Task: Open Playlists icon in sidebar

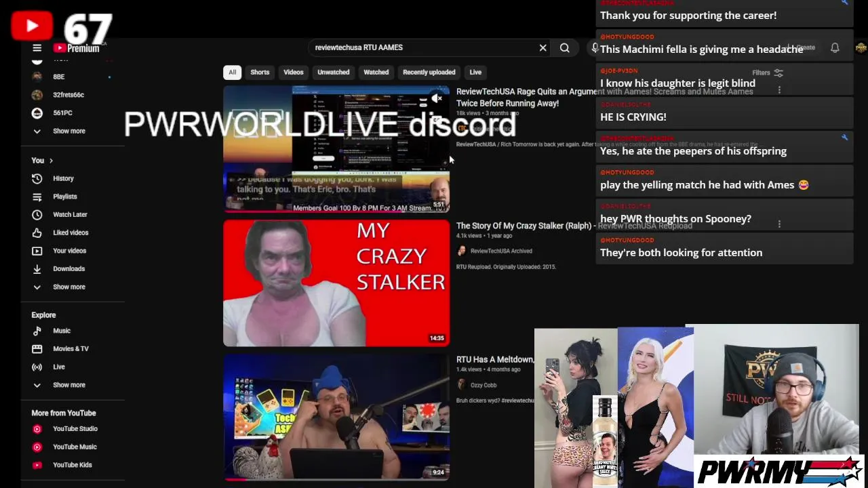Action: (x=37, y=197)
